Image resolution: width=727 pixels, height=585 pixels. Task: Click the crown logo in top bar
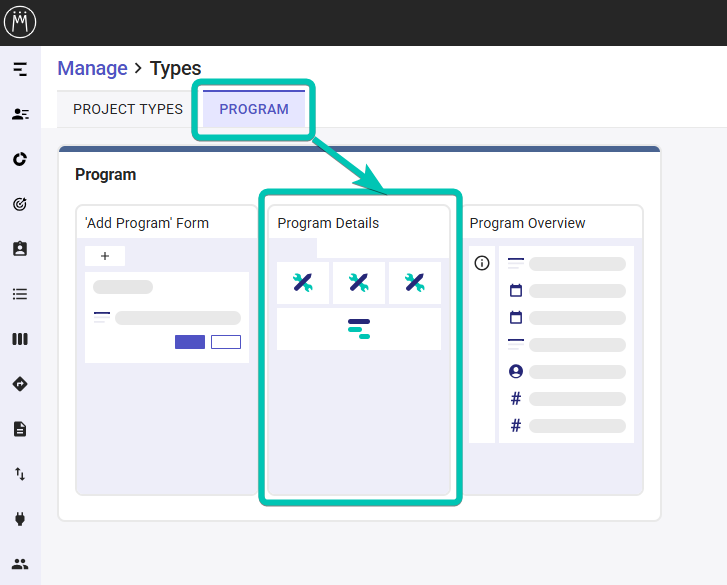(x=20, y=22)
